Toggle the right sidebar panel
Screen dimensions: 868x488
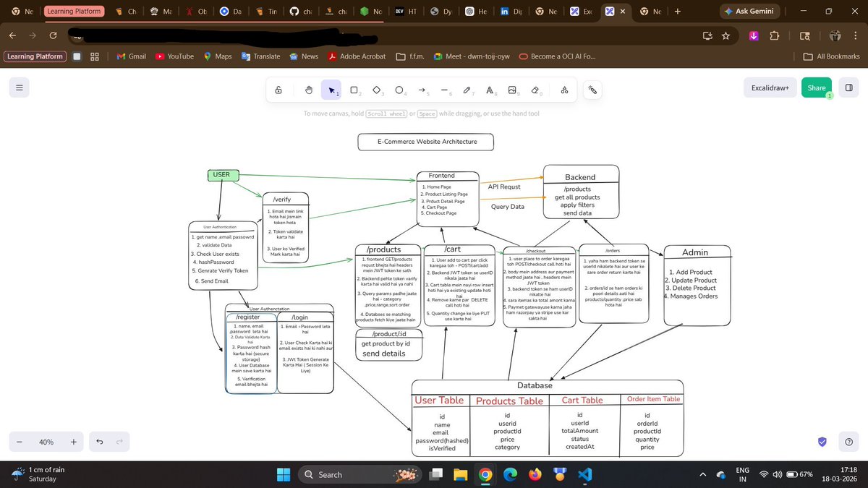848,87
